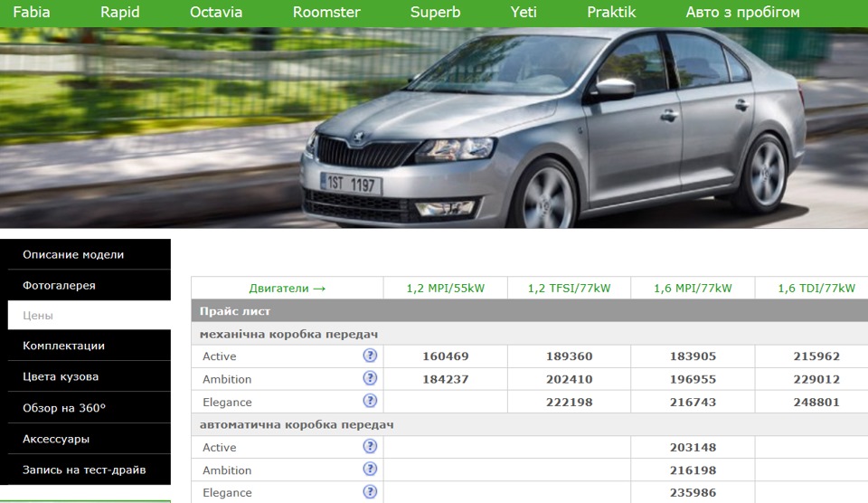Select the 1,2 TFSI/77kW engine column

point(569,288)
